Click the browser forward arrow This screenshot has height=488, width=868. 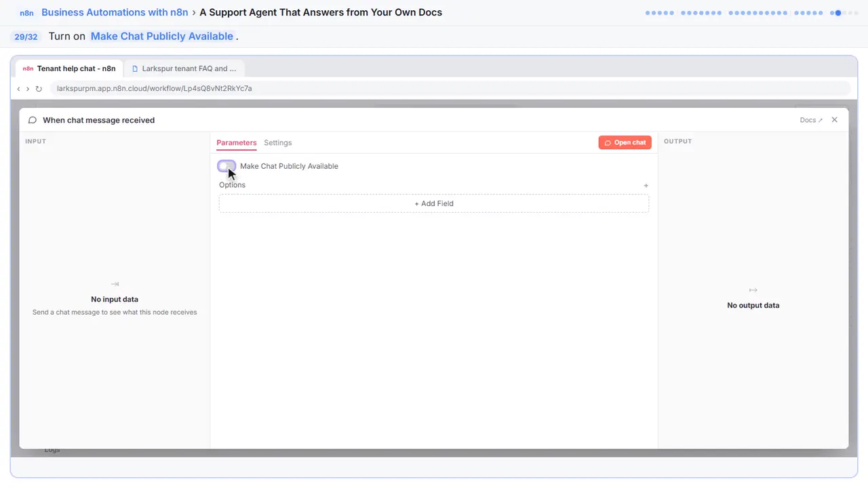point(28,89)
